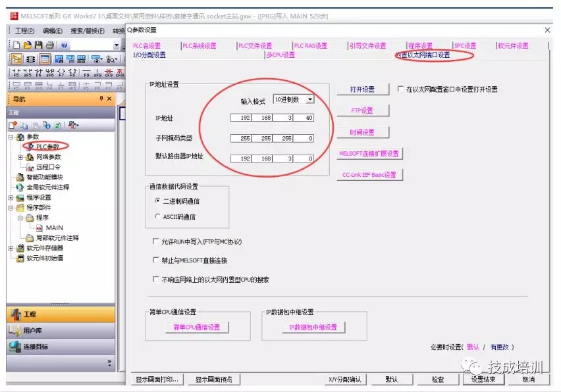This screenshot has width=561, height=392.
Task: Close the 导航 navigation panel
Action: (x=110, y=99)
